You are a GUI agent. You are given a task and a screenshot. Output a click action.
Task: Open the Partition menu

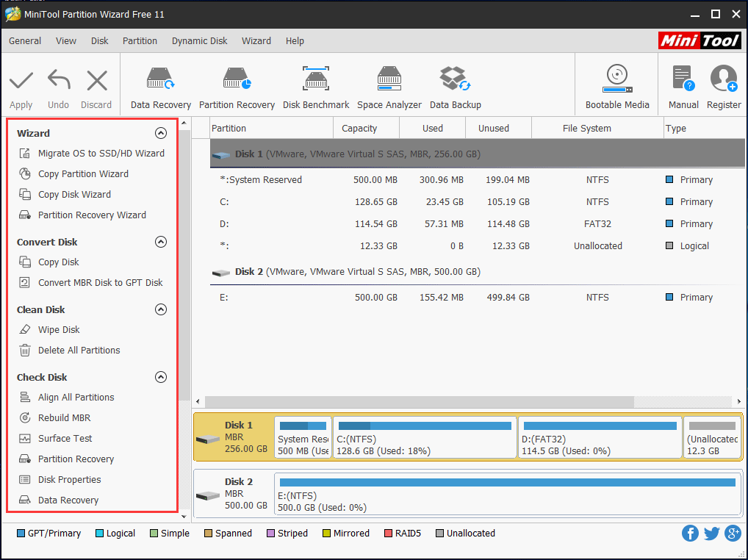point(140,41)
